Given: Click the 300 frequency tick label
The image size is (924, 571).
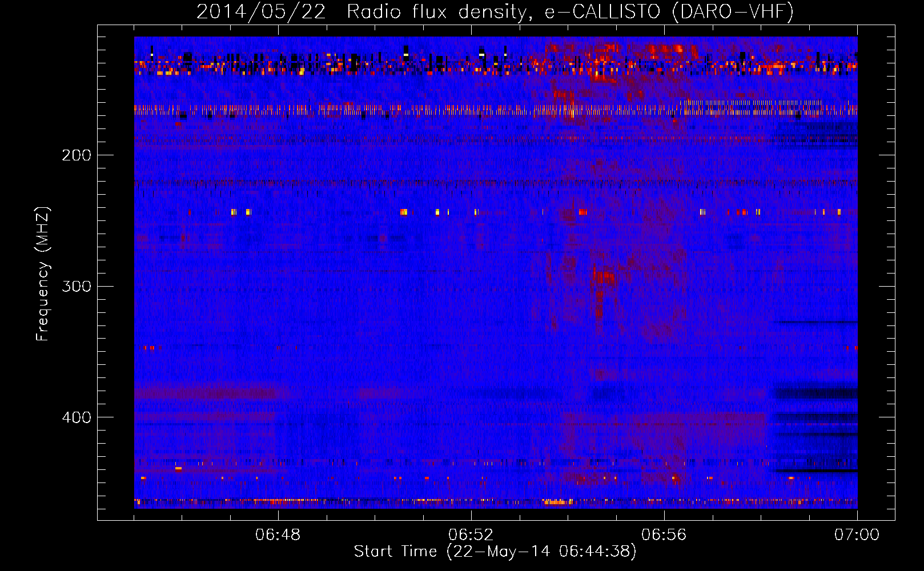Looking at the screenshot, I should tap(77, 286).
